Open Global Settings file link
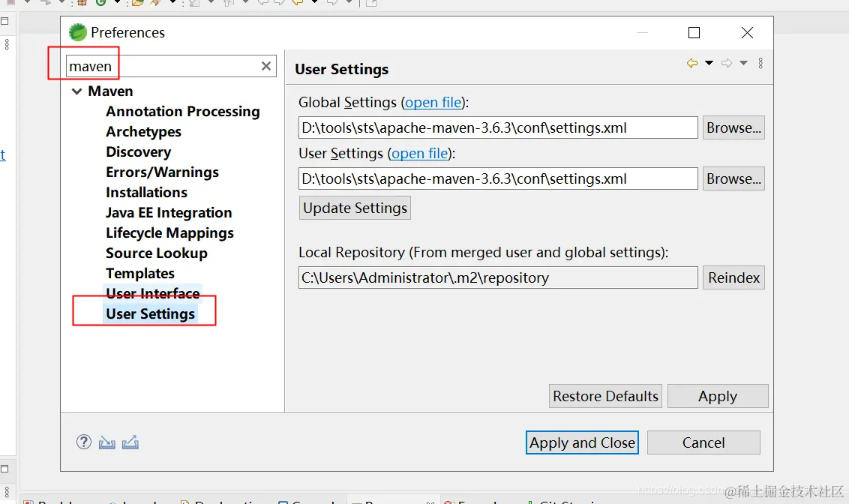This screenshot has height=504, width=849. 433,102
